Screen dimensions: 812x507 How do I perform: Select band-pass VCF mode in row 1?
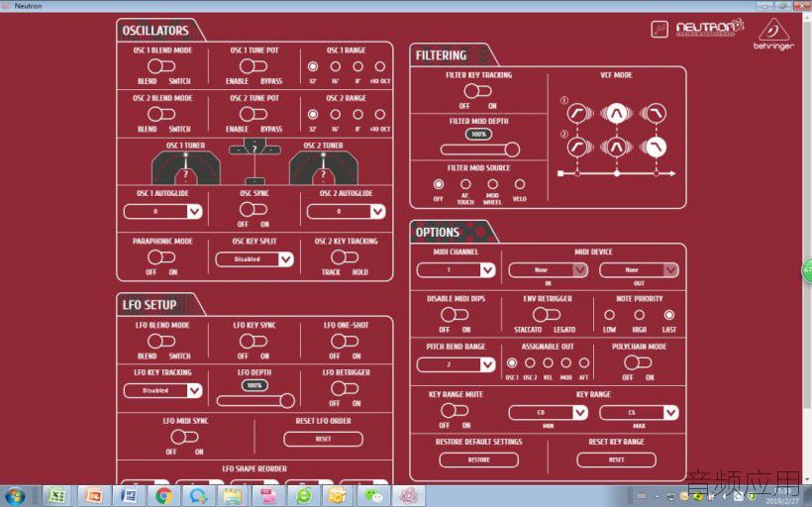coord(616,113)
